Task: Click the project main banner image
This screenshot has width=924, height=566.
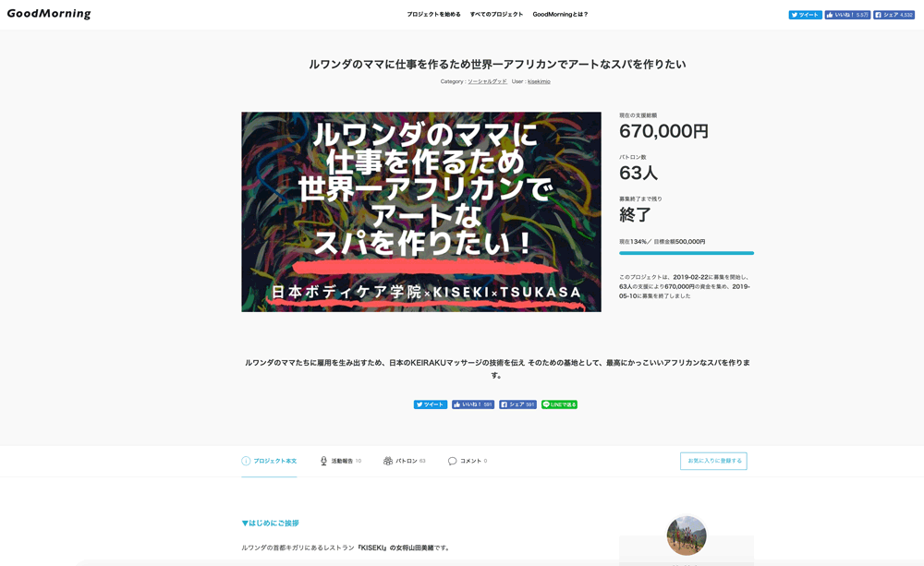Action: 421,212
